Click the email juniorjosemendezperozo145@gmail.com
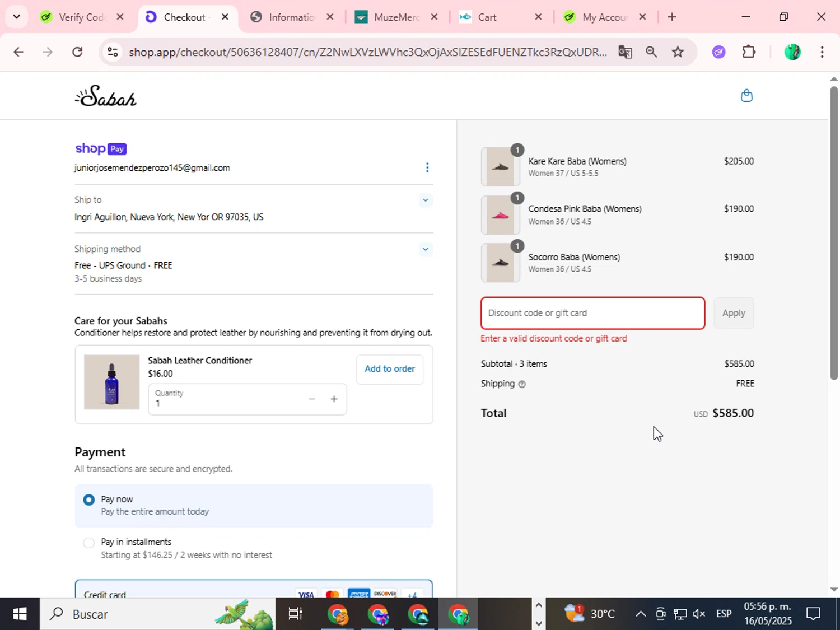 pos(152,168)
